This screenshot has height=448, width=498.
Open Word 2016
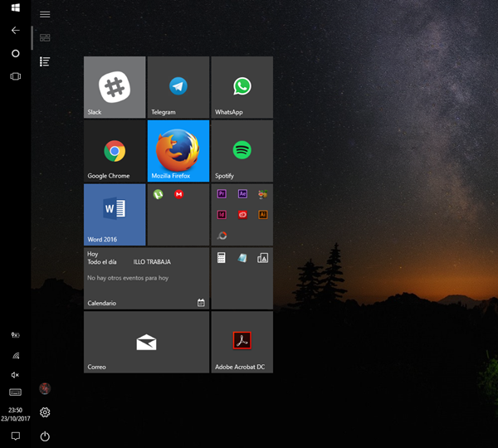(x=115, y=215)
